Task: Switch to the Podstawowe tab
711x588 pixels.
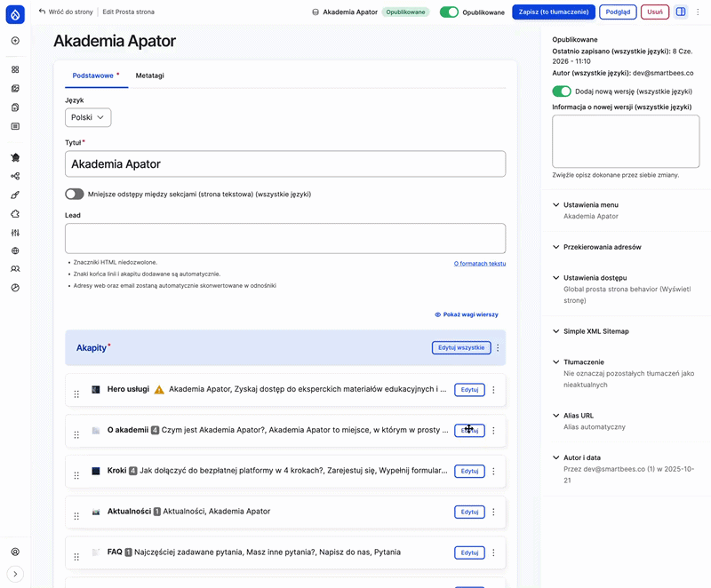Action: (96, 75)
